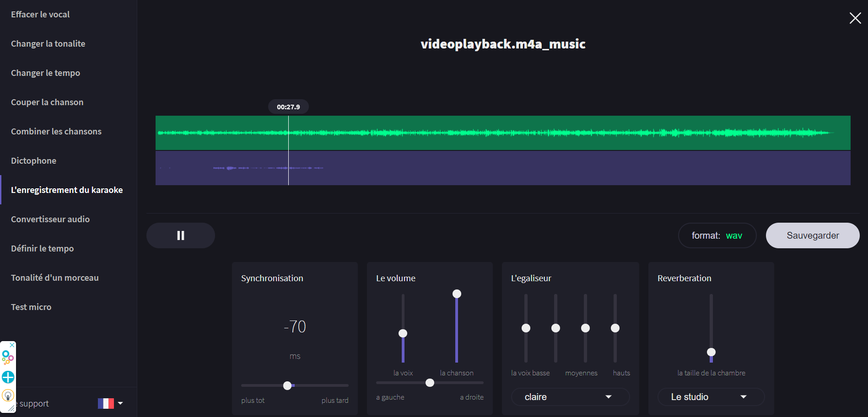
Task: Click the 'la voix' volume slider handle
Action: (x=403, y=333)
